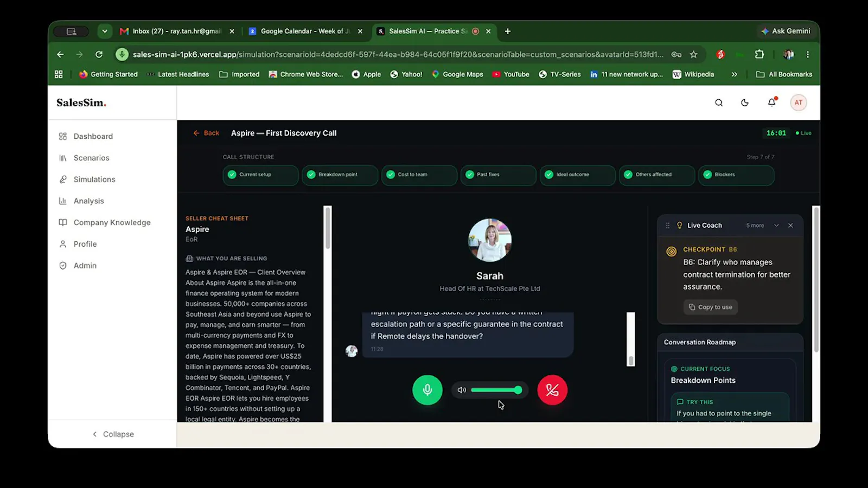Screen dimensions: 868x488
Task: Open the Wikipedia bookmark
Action: [x=693, y=74]
